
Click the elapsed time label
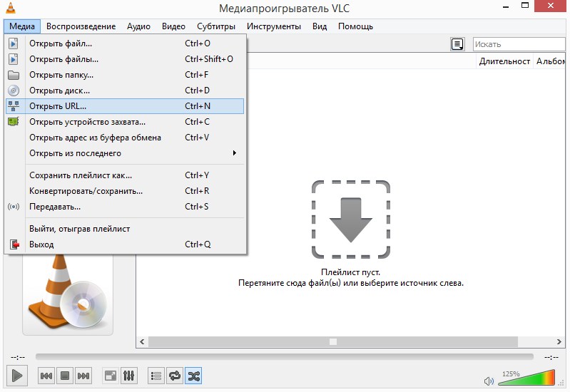pyautogui.click(x=18, y=358)
